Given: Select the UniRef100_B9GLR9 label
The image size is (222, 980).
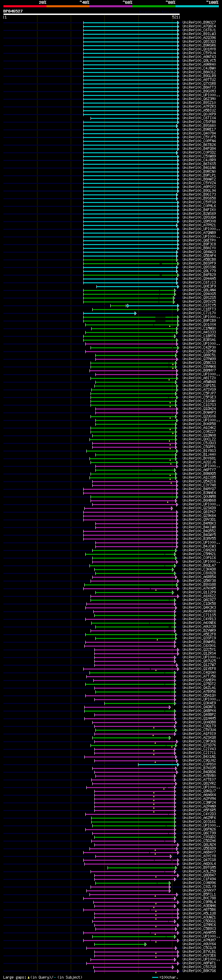Looking at the screenshot, I should 199,76.
